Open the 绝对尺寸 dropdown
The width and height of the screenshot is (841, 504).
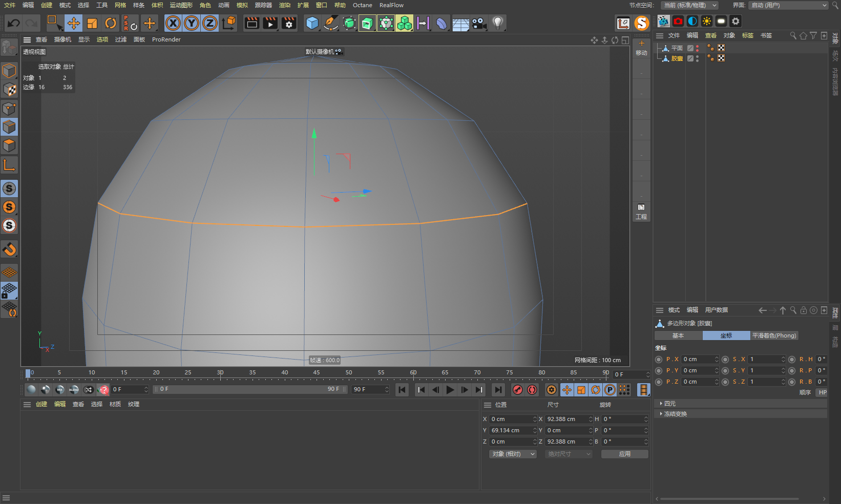pyautogui.click(x=569, y=454)
